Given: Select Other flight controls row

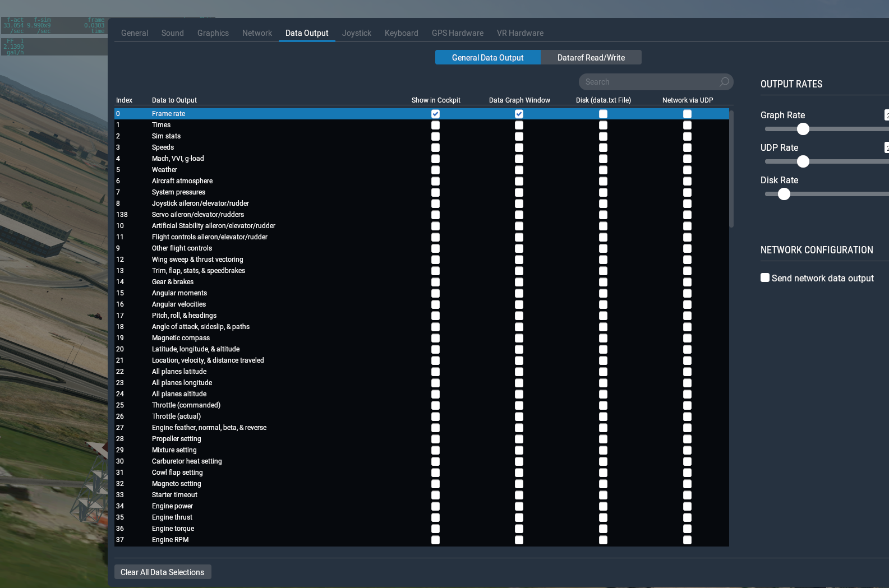Looking at the screenshot, I should coord(422,248).
